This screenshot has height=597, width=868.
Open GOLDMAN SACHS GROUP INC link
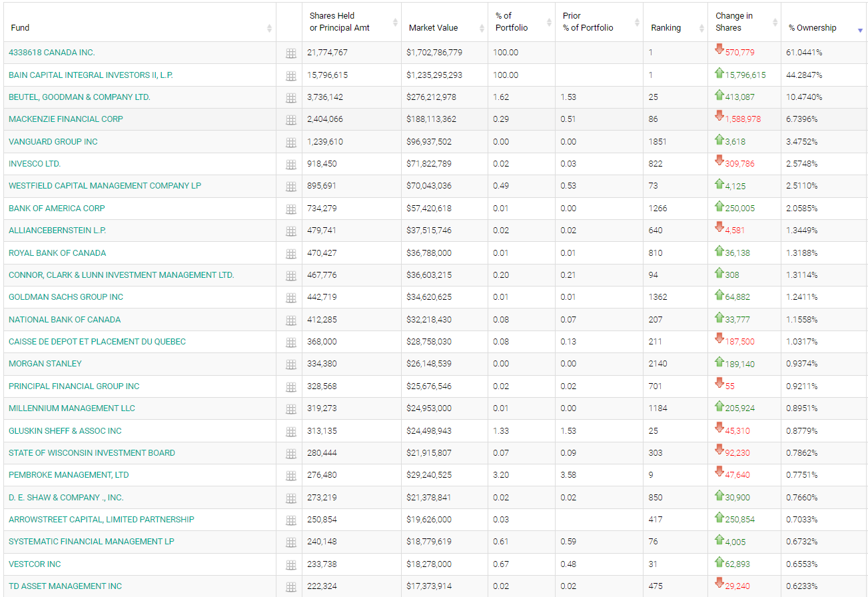66,297
